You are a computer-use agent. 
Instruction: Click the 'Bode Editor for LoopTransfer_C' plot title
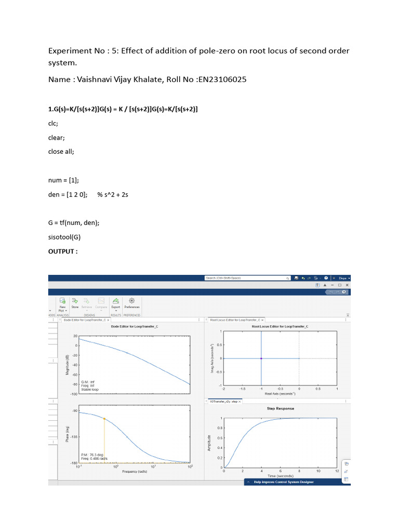click(135, 326)
